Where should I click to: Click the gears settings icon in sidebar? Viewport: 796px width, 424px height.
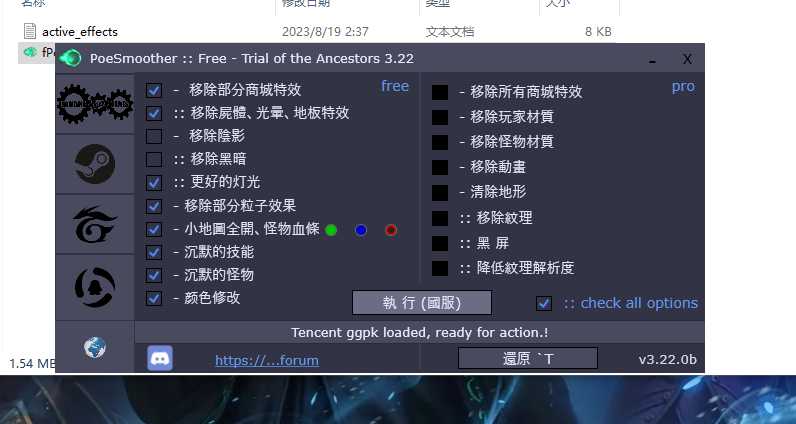point(95,104)
